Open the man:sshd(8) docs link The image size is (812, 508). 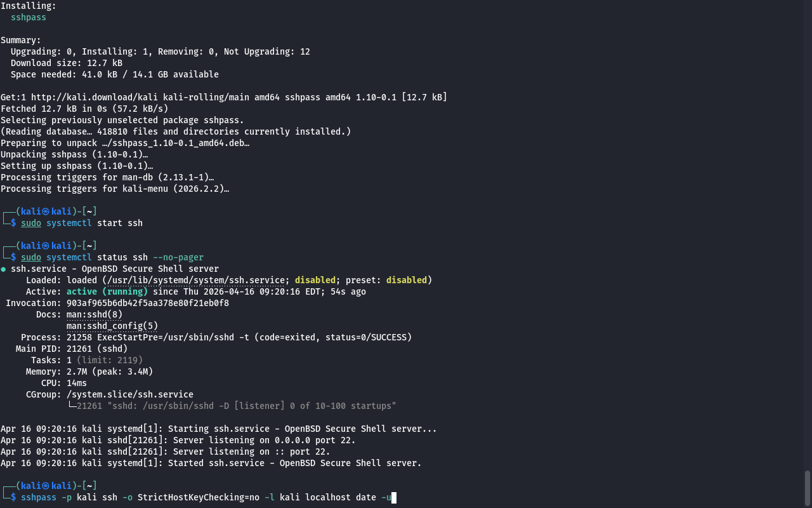point(95,314)
